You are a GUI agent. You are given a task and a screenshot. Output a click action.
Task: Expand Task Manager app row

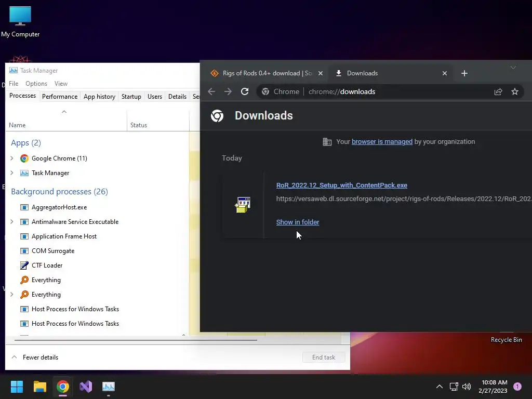pos(12,173)
